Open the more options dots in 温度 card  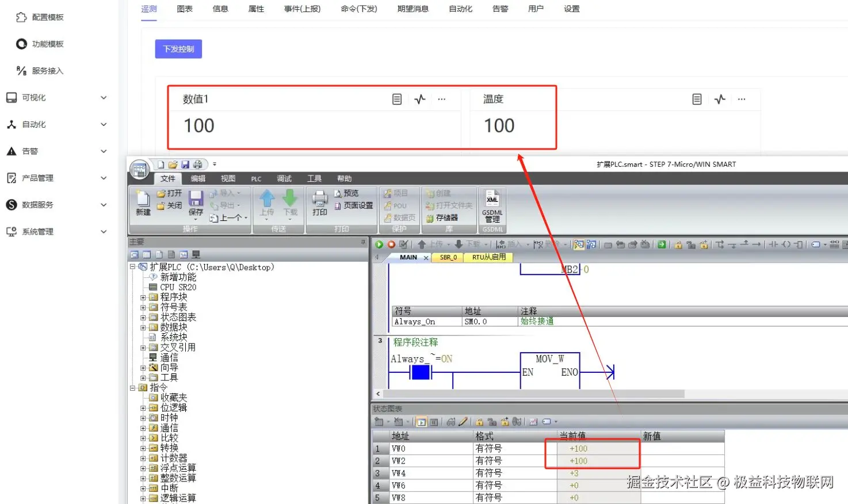tap(742, 99)
